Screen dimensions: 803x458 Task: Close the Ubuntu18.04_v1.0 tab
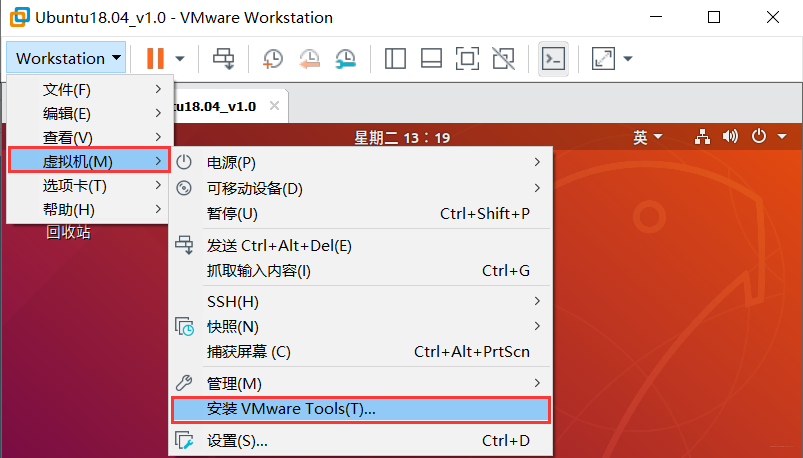click(274, 106)
